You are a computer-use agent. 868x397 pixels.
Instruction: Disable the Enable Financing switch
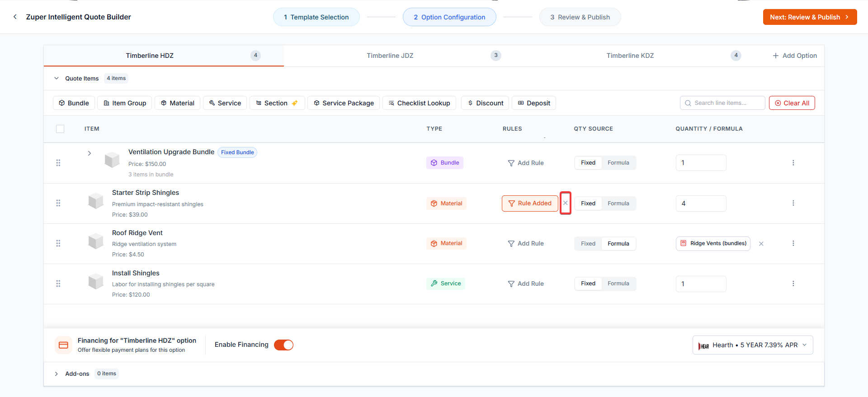[x=284, y=345]
